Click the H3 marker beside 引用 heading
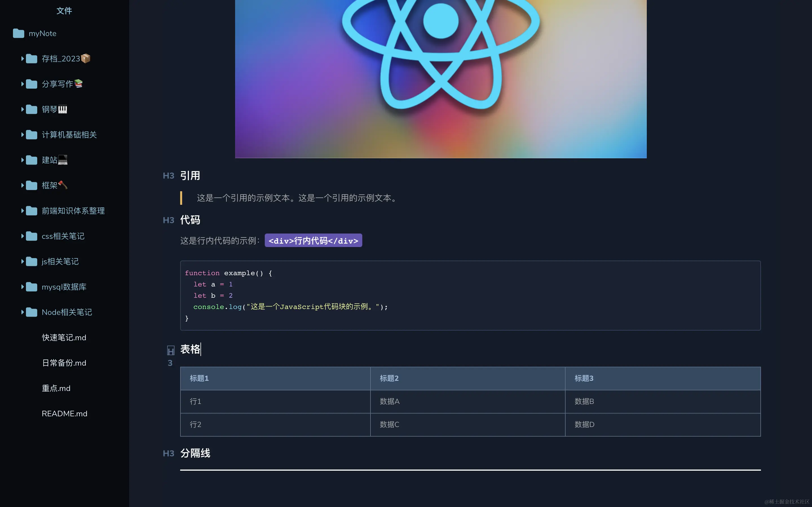Viewport: 812px width, 507px height. tap(168, 175)
